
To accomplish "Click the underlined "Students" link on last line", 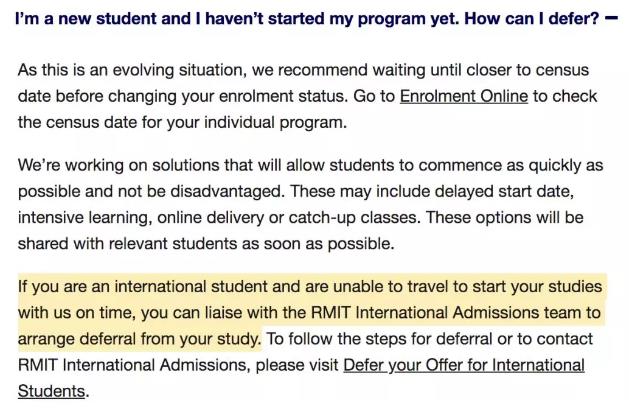I will [51, 391].
